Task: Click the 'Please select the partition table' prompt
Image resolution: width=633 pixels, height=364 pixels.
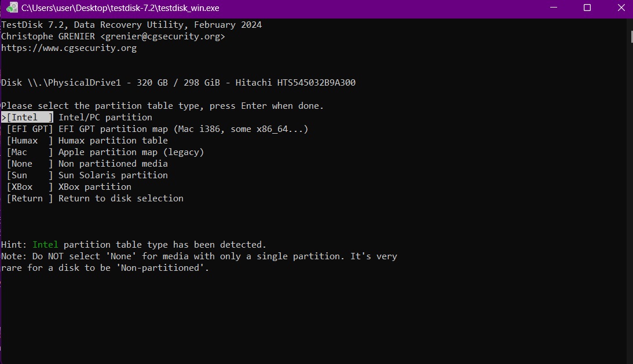Action: click(x=162, y=106)
